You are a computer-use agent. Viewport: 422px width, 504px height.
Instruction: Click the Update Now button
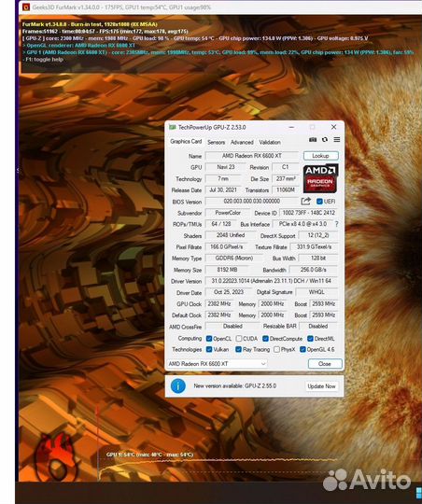(x=321, y=386)
